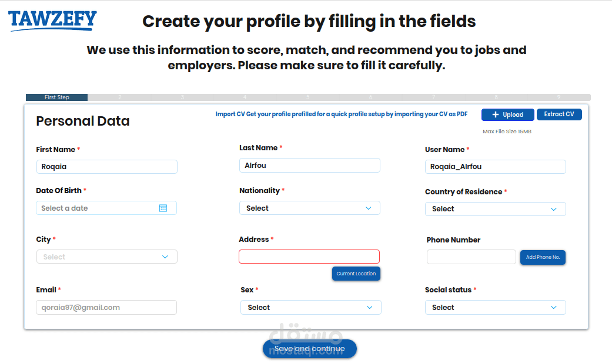The height and width of the screenshot is (364, 612).
Task: Click the plus Upload button
Action: tap(507, 114)
